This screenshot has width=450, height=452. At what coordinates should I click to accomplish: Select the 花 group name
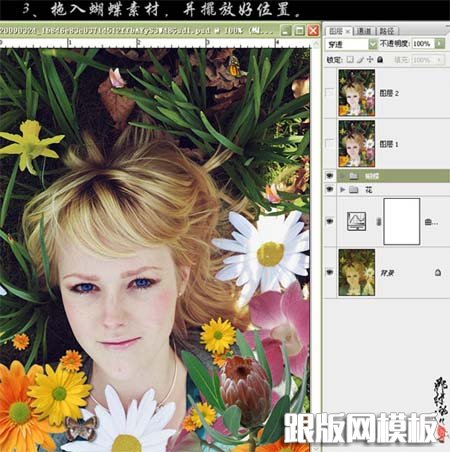(369, 190)
